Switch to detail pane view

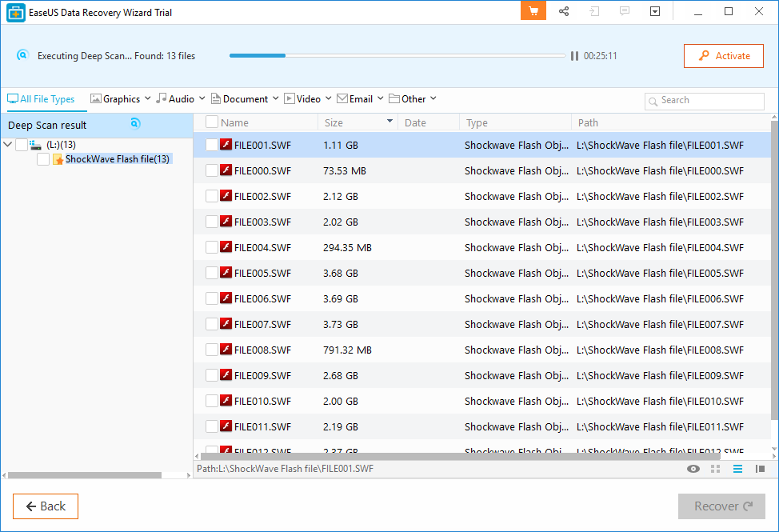[760, 469]
